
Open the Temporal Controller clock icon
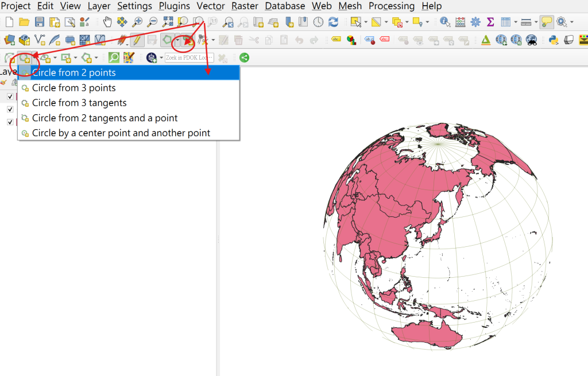click(318, 22)
